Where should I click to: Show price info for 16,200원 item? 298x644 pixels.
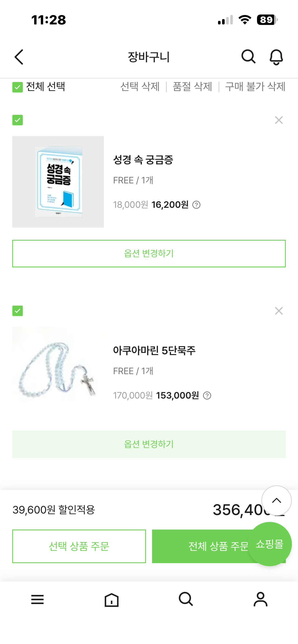point(196,205)
